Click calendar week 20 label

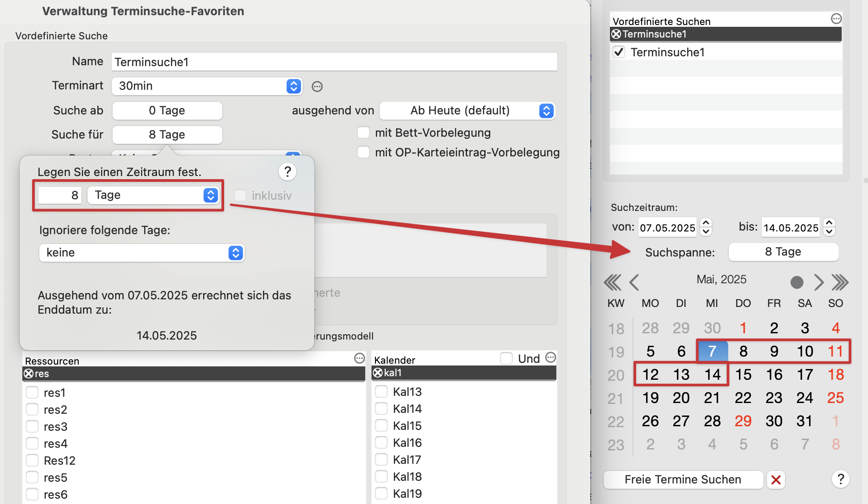point(616,375)
